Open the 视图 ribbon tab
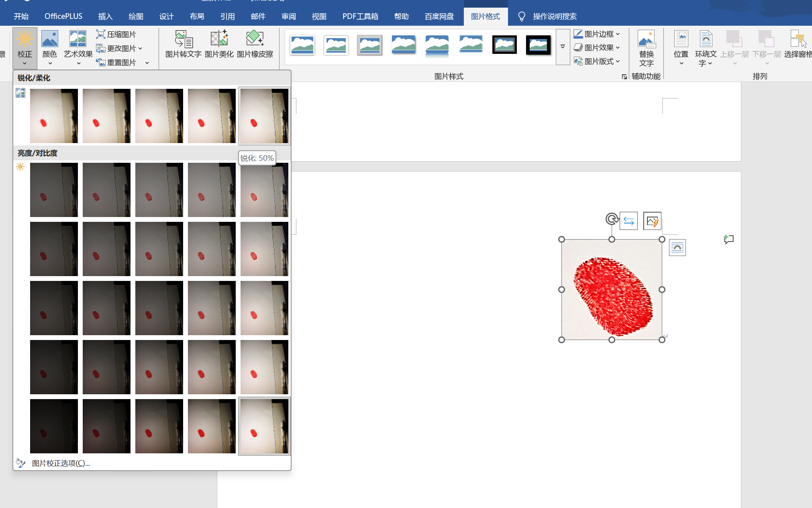 [x=319, y=16]
